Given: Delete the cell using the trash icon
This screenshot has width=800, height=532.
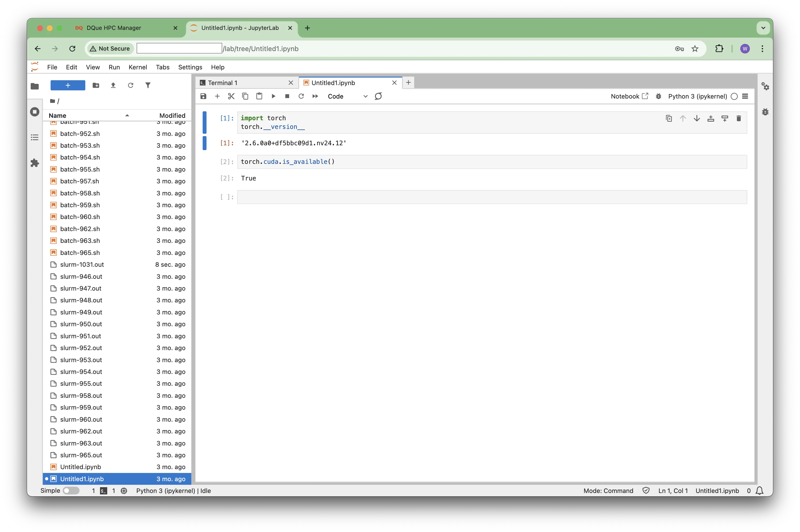Looking at the screenshot, I should (739, 118).
